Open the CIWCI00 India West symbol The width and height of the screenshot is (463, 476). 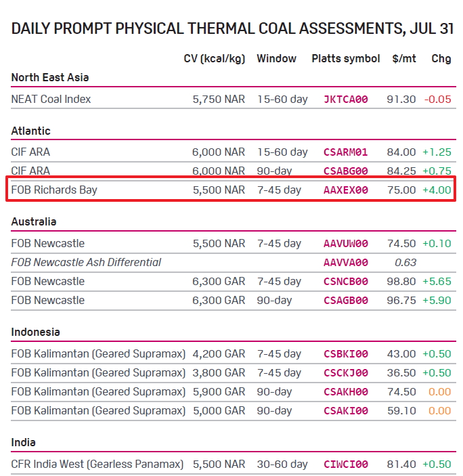click(346, 464)
